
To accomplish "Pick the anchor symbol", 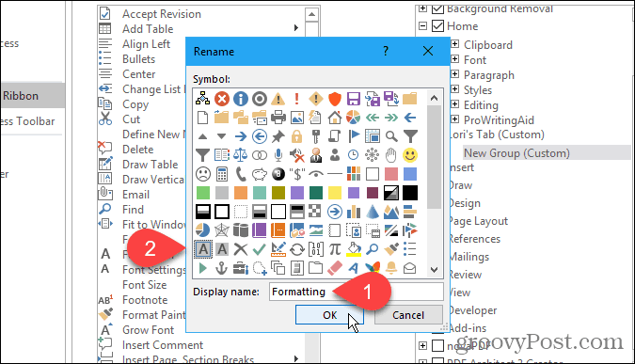I will pyautogui.click(x=221, y=268).
